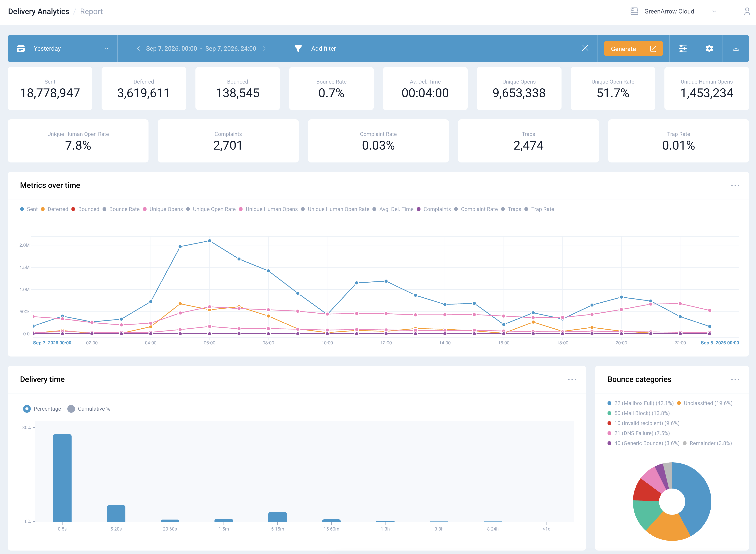Toggle 40 (Generic Bounce) bounce legend item
The image size is (756, 554).
pos(643,443)
